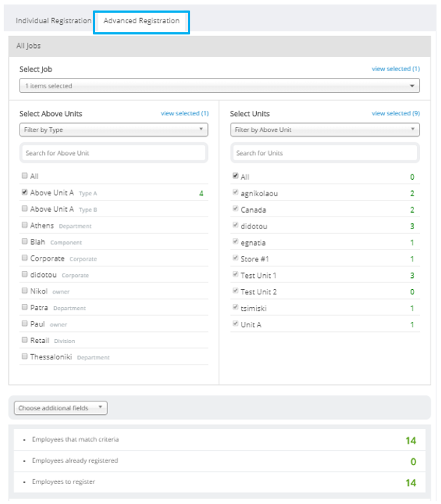Viewport: 441px width, 504px height.
Task: Check the Athens Department checkbox
Action: [25, 225]
